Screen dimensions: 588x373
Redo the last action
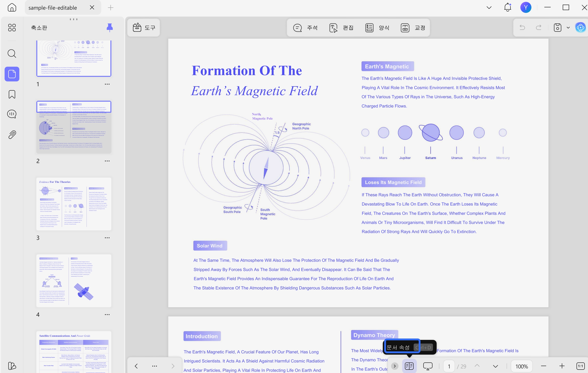(539, 27)
